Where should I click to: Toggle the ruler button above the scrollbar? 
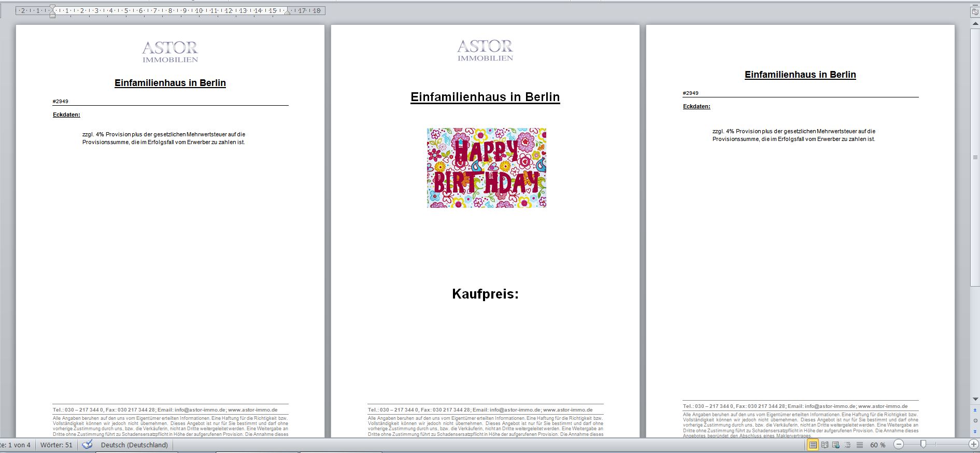[x=975, y=11]
